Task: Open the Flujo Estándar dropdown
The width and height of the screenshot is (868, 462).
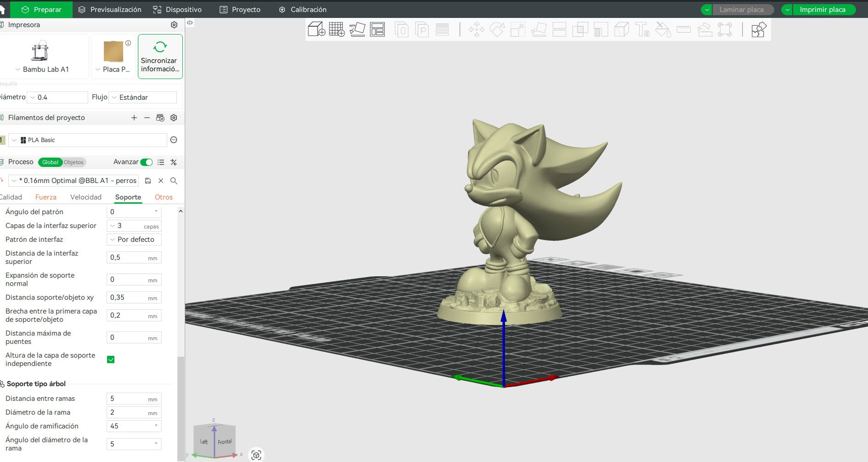Action: [143, 97]
